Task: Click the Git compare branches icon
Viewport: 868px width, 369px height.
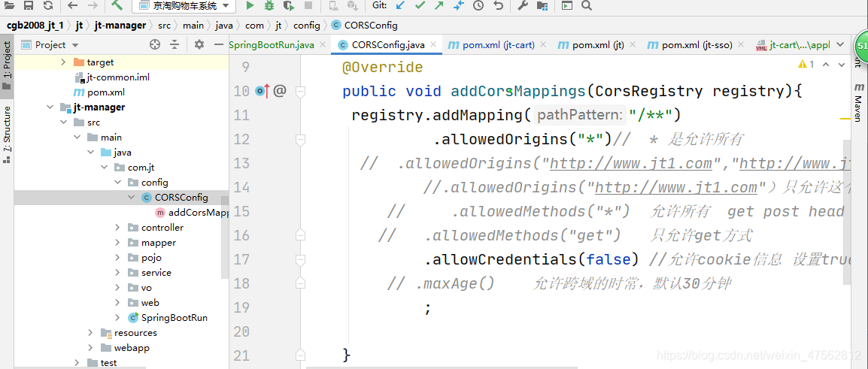Action: point(458,5)
